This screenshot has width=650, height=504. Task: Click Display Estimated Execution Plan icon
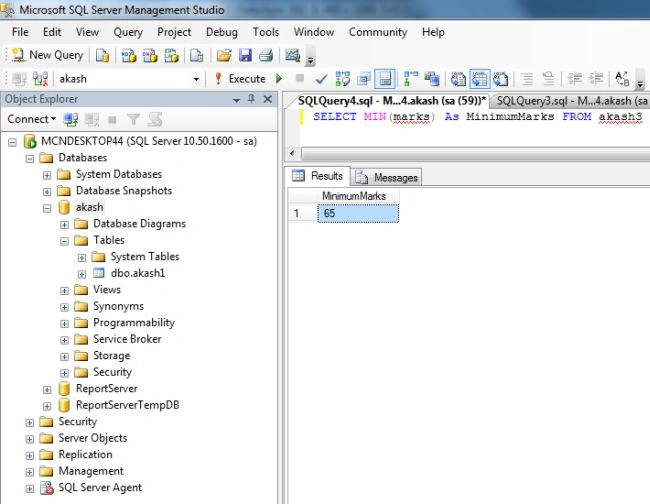click(x=342, y=79)
